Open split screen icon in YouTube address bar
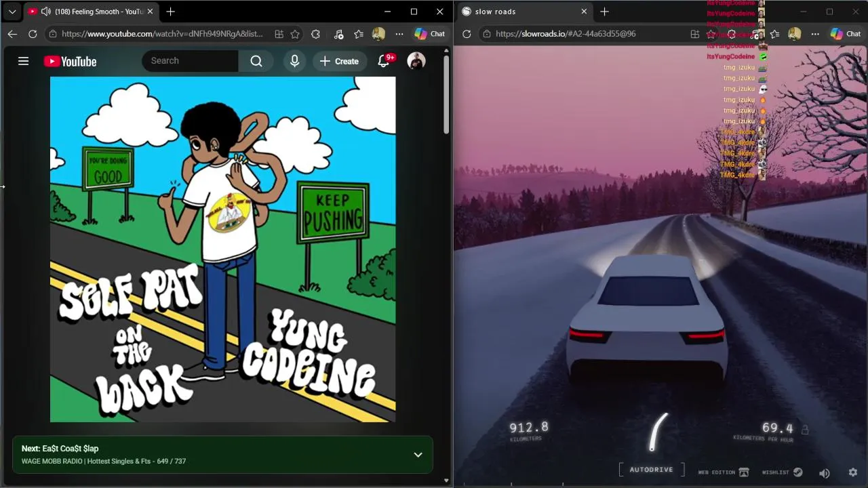This screenshot has width=868, height=488. click(279, 34)
